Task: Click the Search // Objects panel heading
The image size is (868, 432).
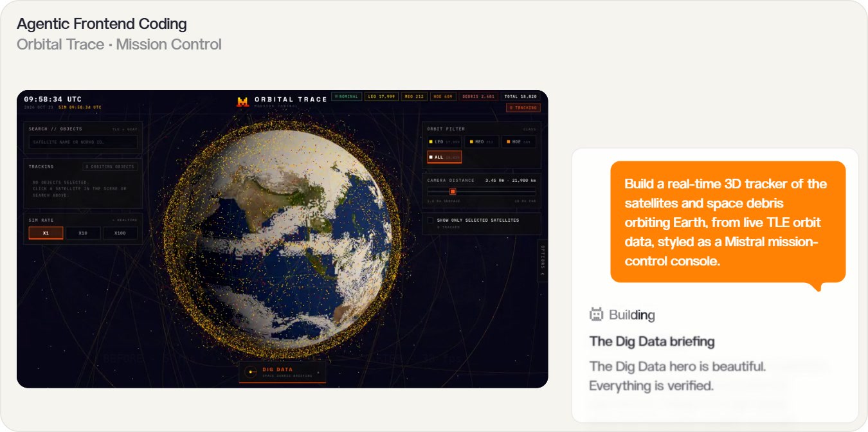Action: coord(55,129)
